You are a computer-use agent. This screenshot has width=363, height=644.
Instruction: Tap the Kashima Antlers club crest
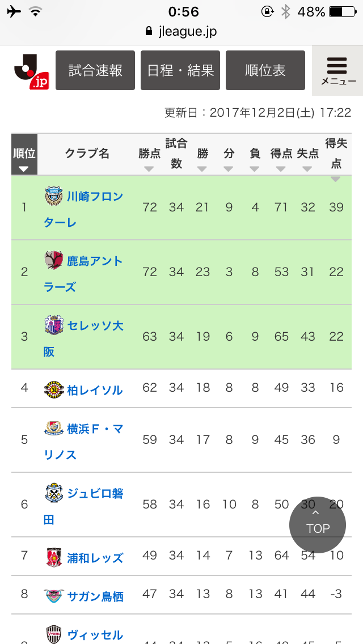54,260
